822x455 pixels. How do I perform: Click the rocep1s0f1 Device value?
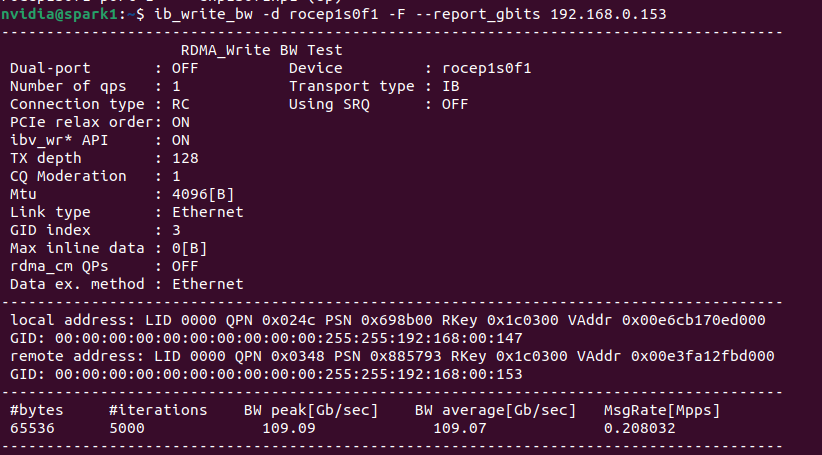tap(486, 68)
